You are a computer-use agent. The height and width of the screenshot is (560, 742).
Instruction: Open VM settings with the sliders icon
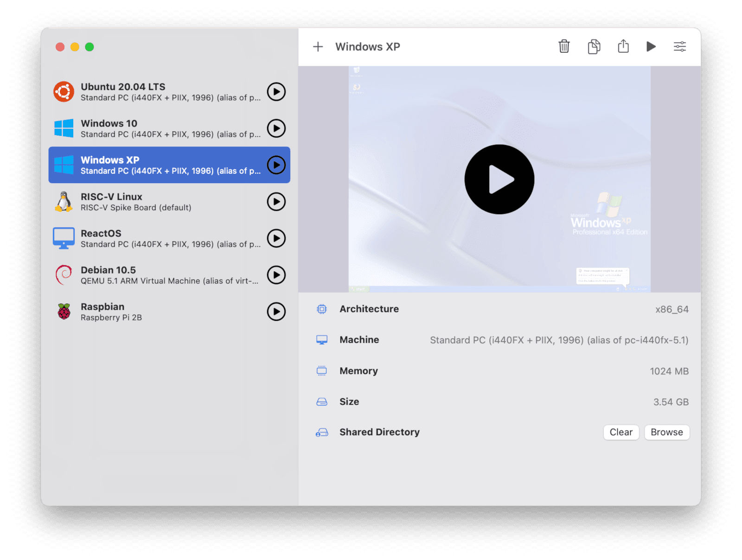680,47
